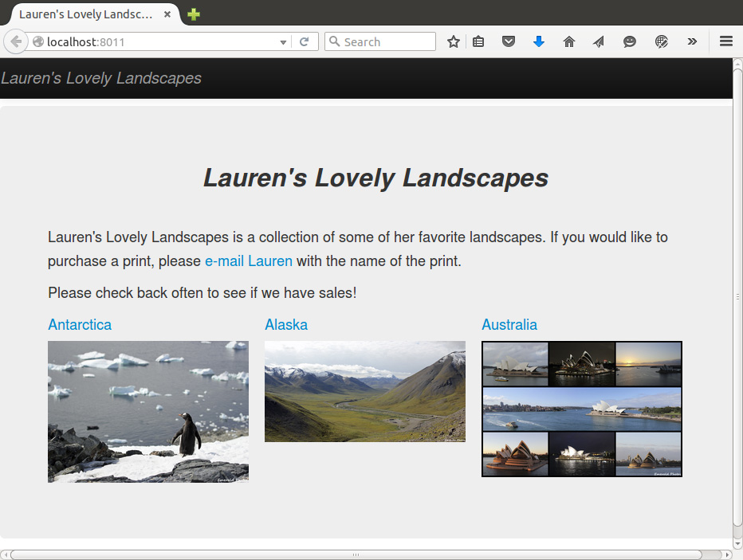Click the Australia opera house collage
743x560 pixels.
click(x=582, y=409)
